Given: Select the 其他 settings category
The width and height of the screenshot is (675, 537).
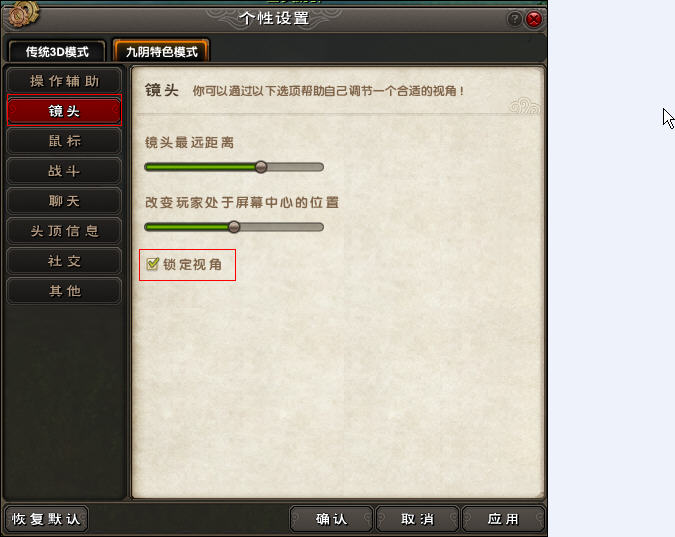Looking at the screenshot, I should pos(64,291).
